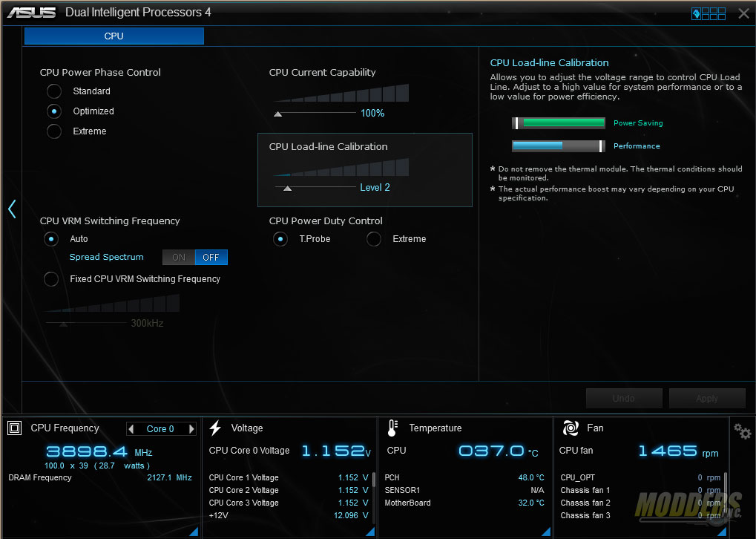Click the Chassis fan 2 row
This screenshot has width=756, height=539.
tap(640, 503)
